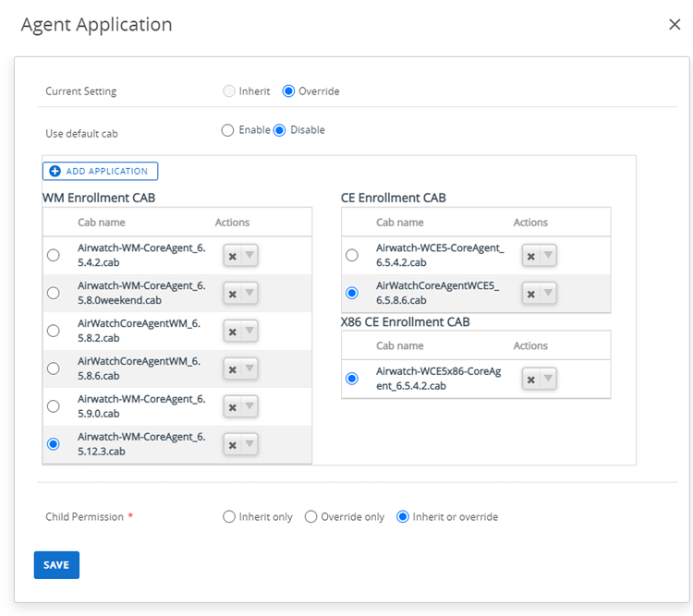This screenshot has width=693, height=616.
Task: Click the X delete icon for AirWatchCoreAgentWM_6.5.8.2.cab
Action: 233,332
